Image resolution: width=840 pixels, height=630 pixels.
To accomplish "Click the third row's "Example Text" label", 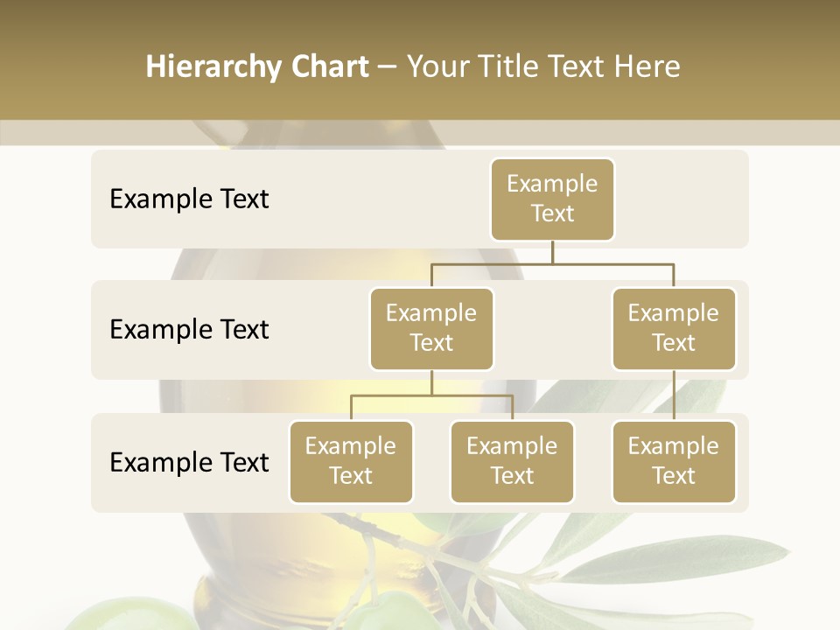I will pyautogui.click(x=189, y=463).
